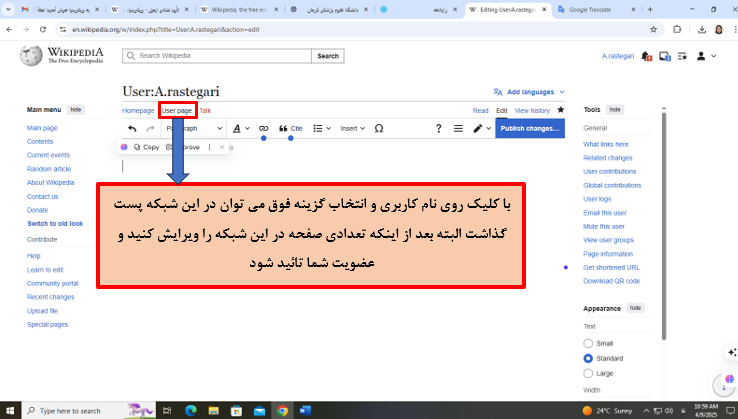The image size is (738, 419).
Task: Open the page options hamburger menu
Action: [x=459, y=128]
